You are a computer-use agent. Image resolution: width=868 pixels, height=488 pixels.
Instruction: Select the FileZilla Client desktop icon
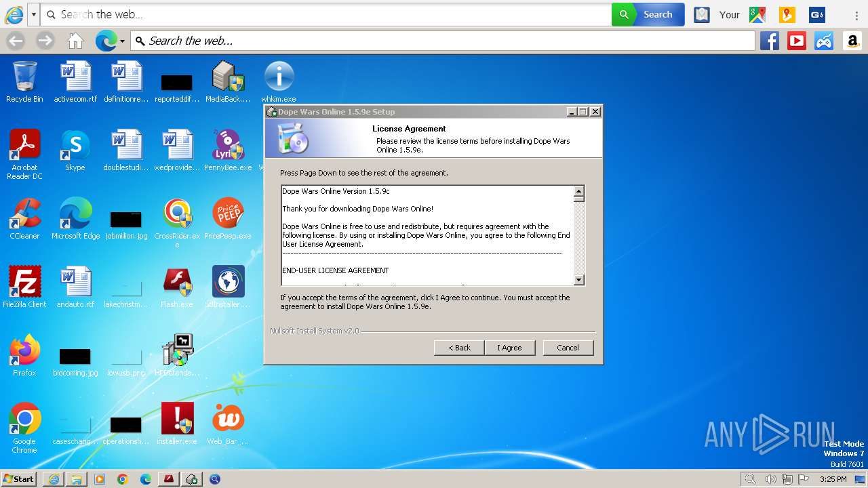point(24,287)
